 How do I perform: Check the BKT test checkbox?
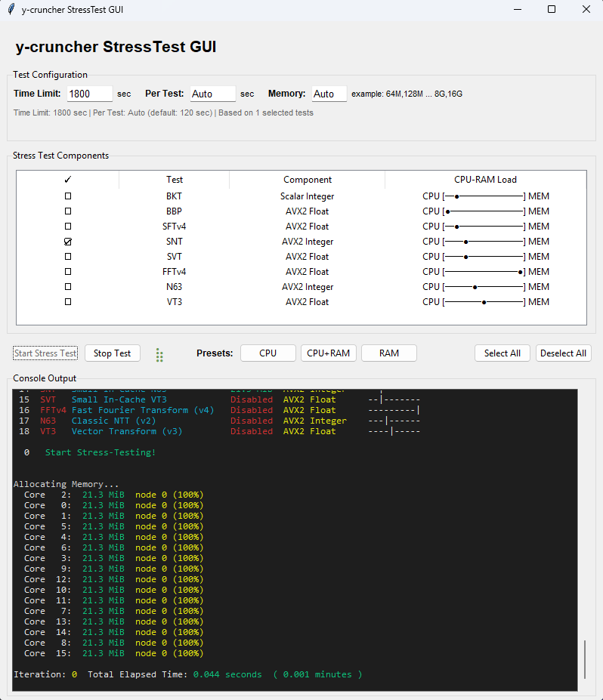[x=68, y=196]
